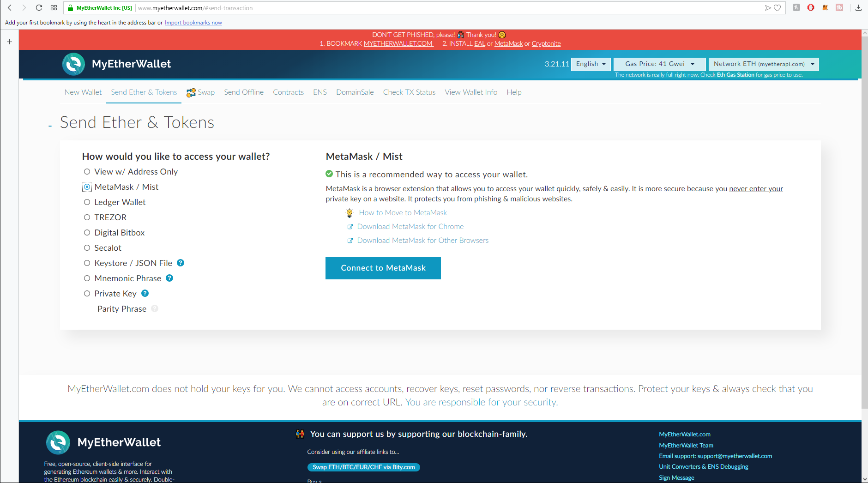Viewport: 868px width, 483px height.
Task: Click Cryptonite link in warning banner
Action: [546, 43]
